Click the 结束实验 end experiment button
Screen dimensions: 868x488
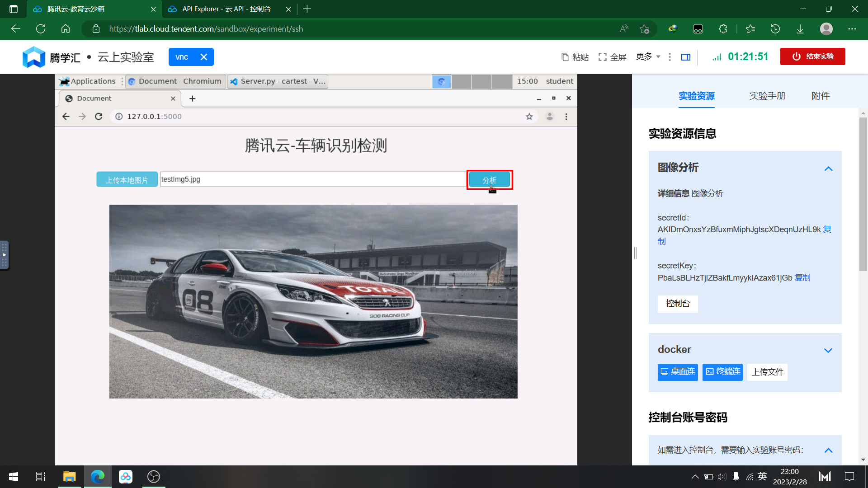coord(812,56)
